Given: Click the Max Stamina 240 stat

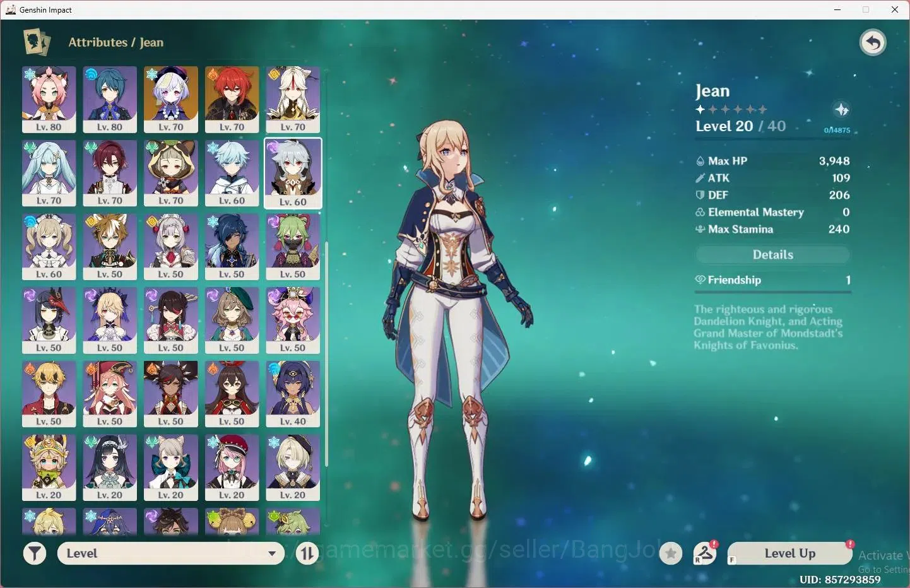Looking at the screenshot, I should (772, 229).
